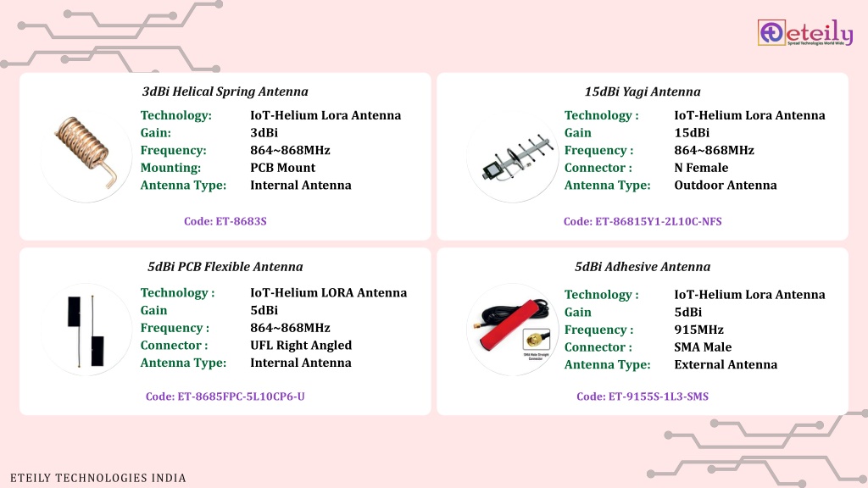868x488 pixels.
Task: Select the 915MHz frequency value
Action: tap(698, 330)
